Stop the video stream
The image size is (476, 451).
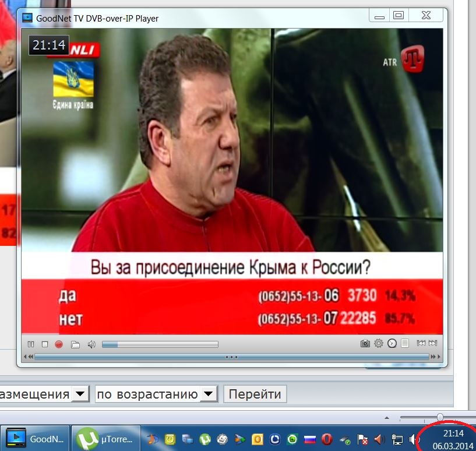[45, 344]
